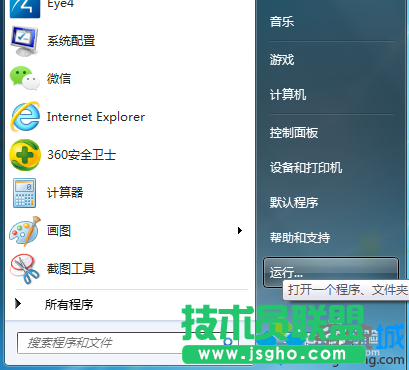Select the 截图工具 label
The height and width of the screenshot is (370, 409).
coord(71,269)
